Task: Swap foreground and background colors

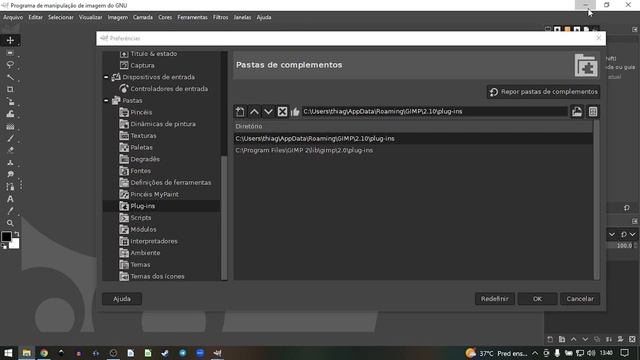Action: [x=16, y=234]
